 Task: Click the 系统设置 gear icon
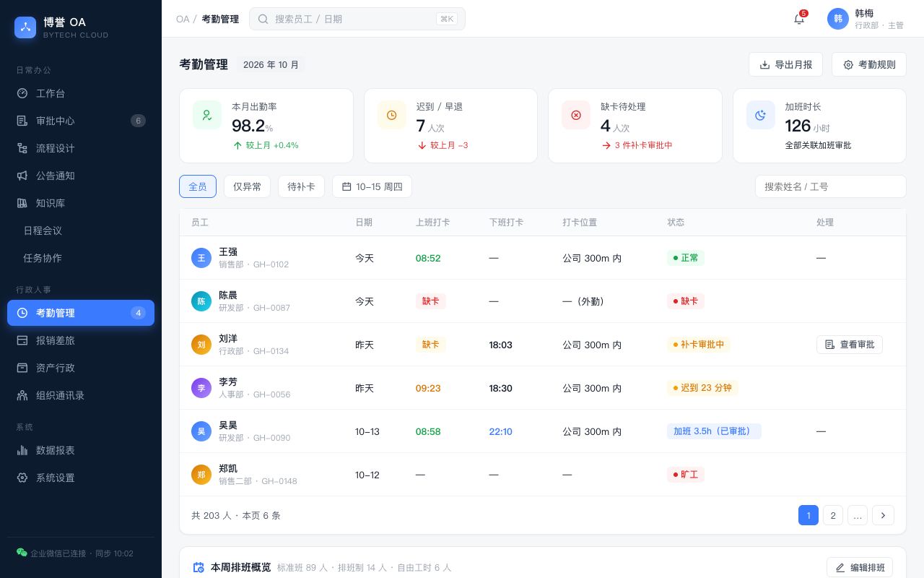22,478
